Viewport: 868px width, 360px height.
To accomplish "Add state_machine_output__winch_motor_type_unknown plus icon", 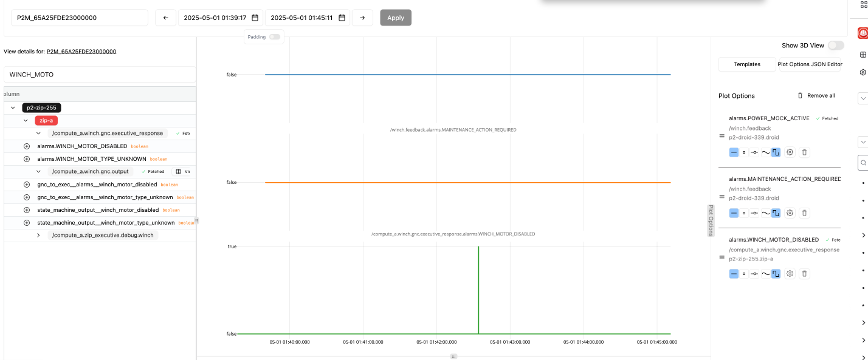I will (x=27, y=223).
